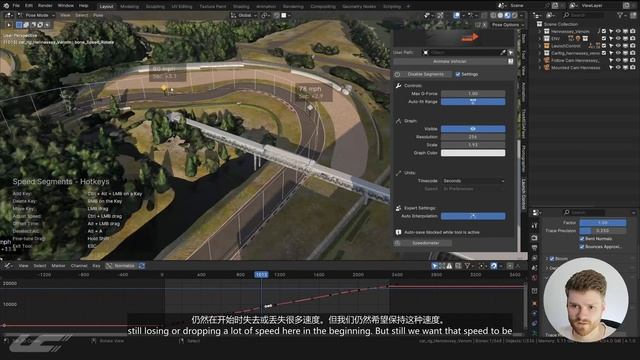Open the Edit menu
This screenshot has width=640, height=360.
(x=29, y=6)
